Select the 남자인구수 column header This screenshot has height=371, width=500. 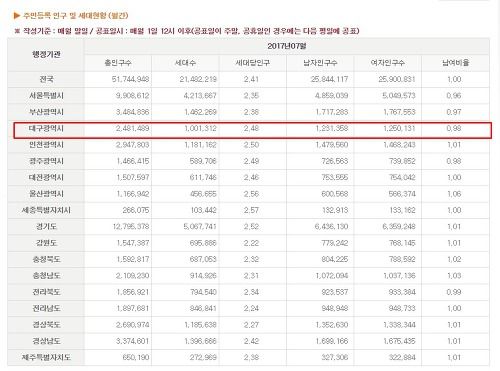[x=320, y=63]
